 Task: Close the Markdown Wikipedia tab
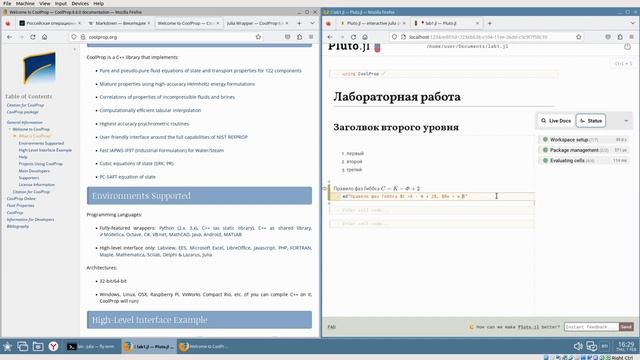[x=149, y=23]
